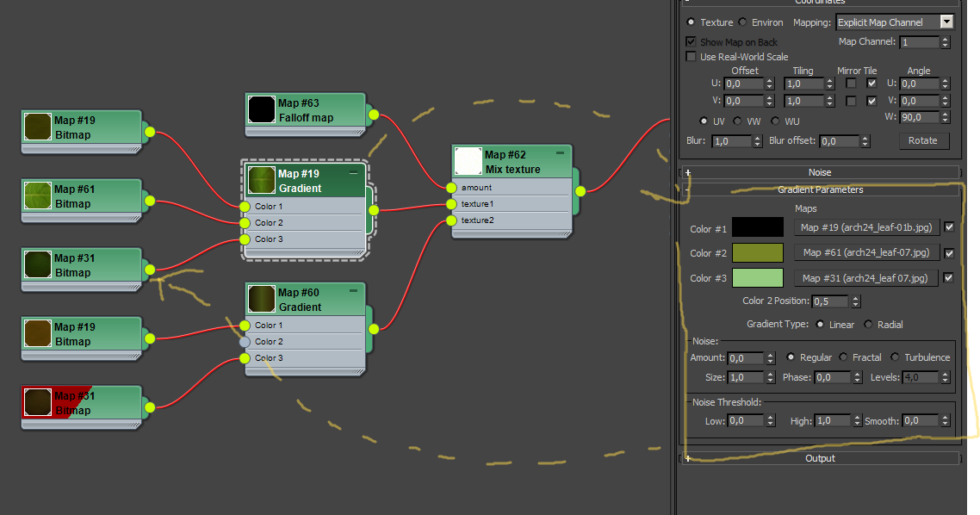Click the Map #19 Gradient node thumbnail
This screenshot has width=980, height=515.
click(x=261, y=180)
